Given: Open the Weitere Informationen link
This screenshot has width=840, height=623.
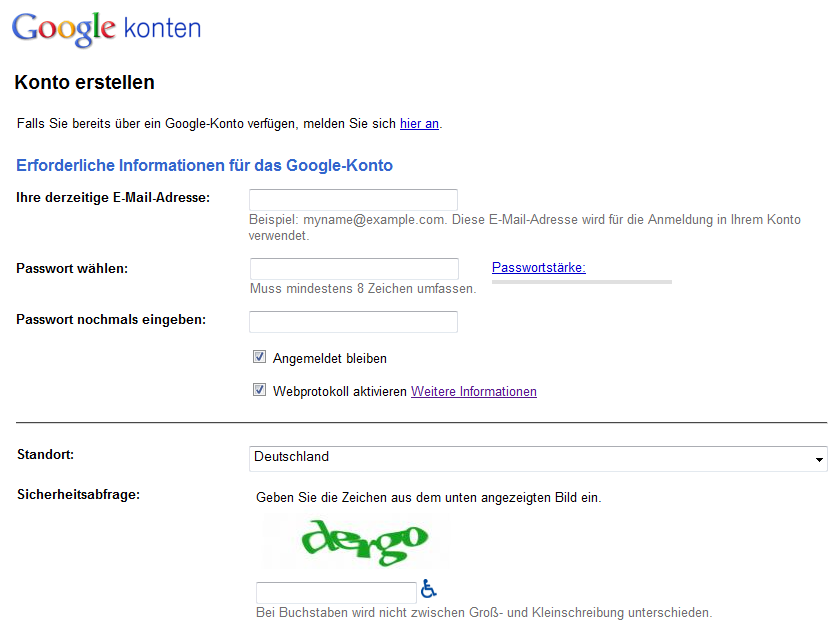Looking at the screenshot, I should pyautogui.click(x=474, y=392).
